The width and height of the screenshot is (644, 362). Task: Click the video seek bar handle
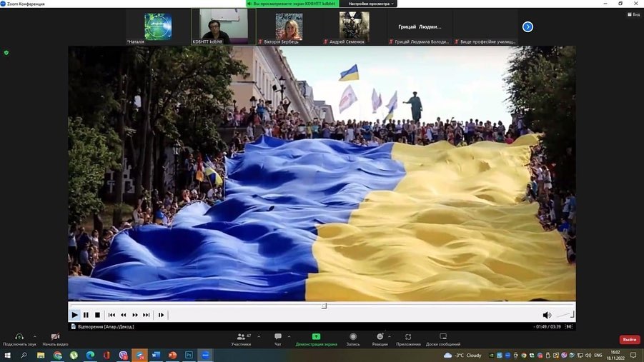point(324,306)
